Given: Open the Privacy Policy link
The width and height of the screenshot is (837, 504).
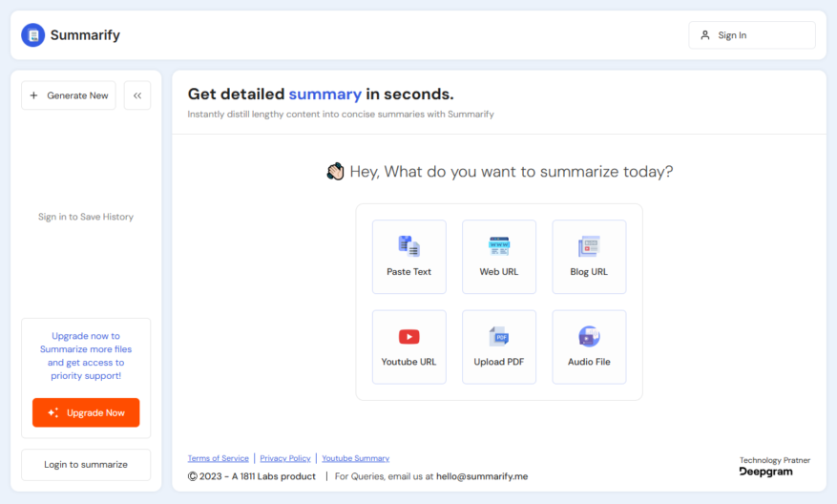Looking at the screenshot, I should pos(285,458).
